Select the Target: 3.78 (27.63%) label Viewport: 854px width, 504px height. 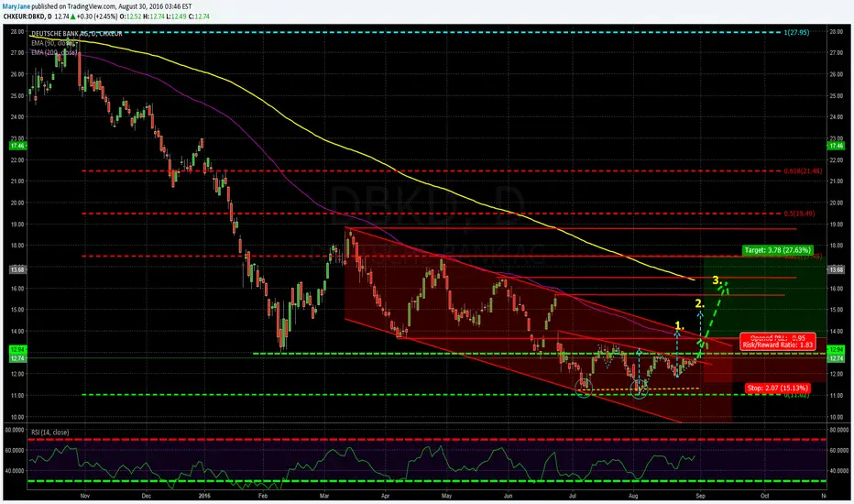click(x=777, y=250)
